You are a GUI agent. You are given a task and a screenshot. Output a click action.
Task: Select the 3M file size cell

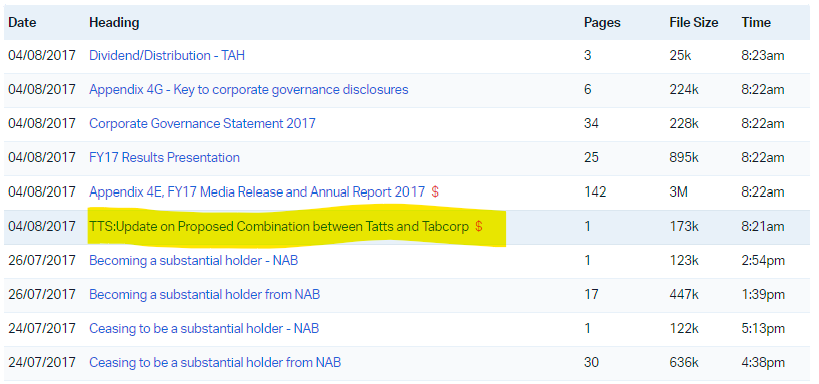click(678, 192)
